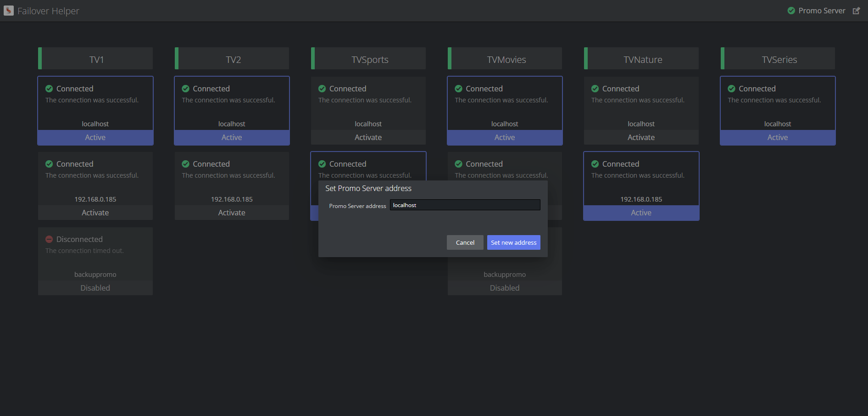Activate TV1 192.168.0.185 server
Viewport: 868px width, 416px height.
tap(95, 213)
